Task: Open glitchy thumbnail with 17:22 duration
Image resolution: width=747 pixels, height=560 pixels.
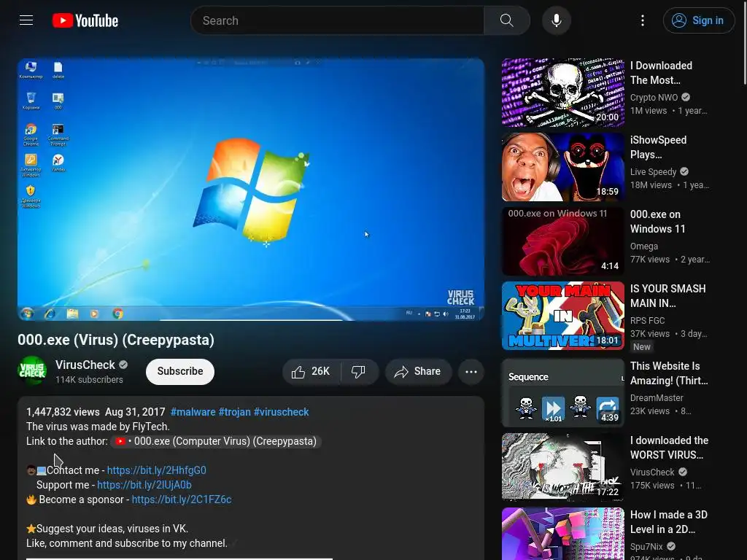Action: (563, 467)
